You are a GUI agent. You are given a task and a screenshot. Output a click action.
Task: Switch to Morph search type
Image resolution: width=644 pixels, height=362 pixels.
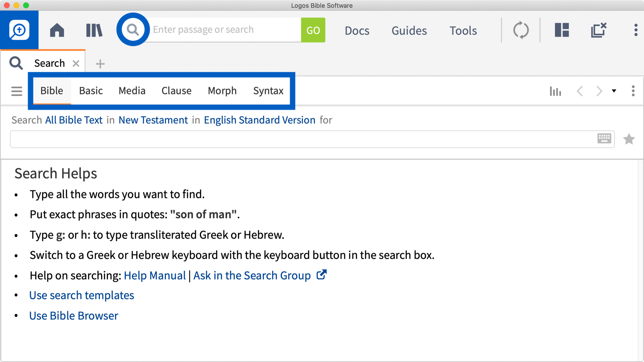222,91
